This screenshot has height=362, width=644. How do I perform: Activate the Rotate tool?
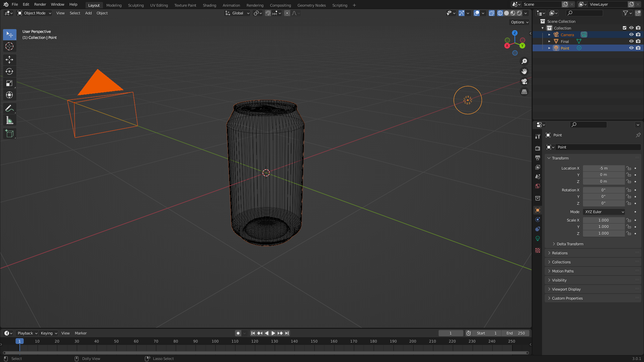pyautogui.click(x=9, y=71)
